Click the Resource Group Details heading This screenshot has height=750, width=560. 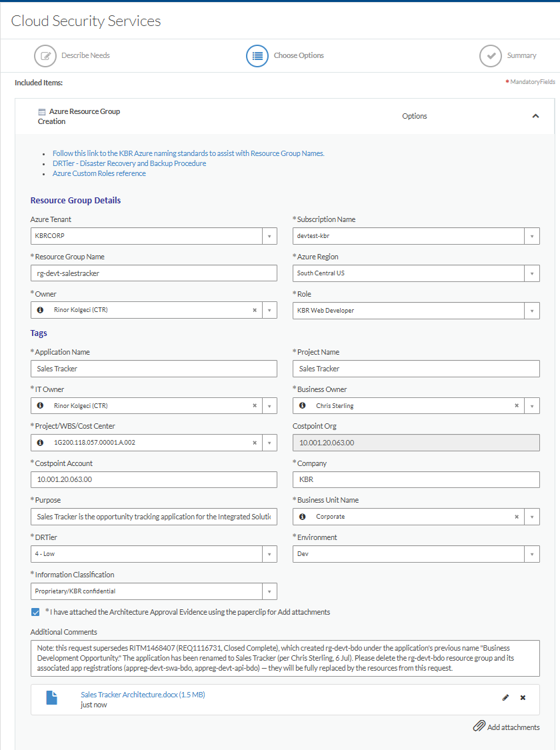click(75, 201)
